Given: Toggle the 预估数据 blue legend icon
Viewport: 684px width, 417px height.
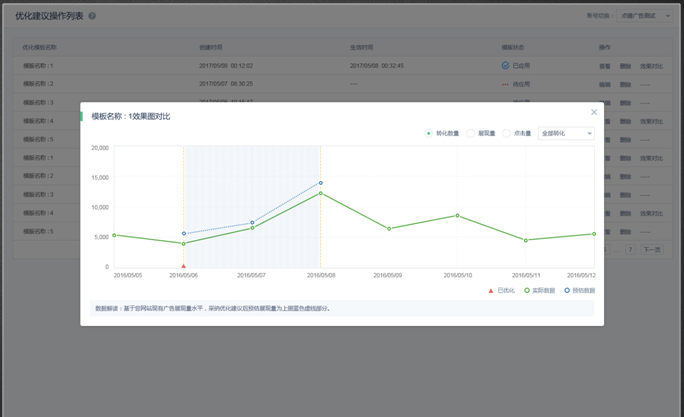Looking at the screenshot, I should [x=567, y=291].
